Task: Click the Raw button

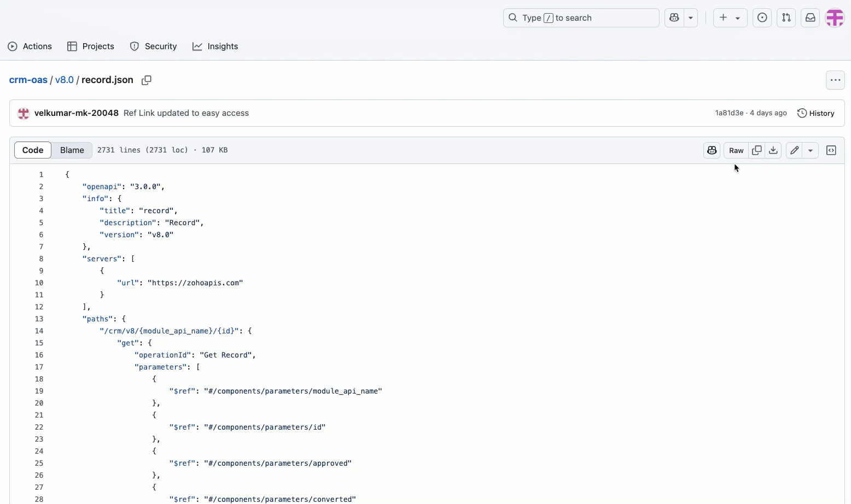Action: pos(736,150)
